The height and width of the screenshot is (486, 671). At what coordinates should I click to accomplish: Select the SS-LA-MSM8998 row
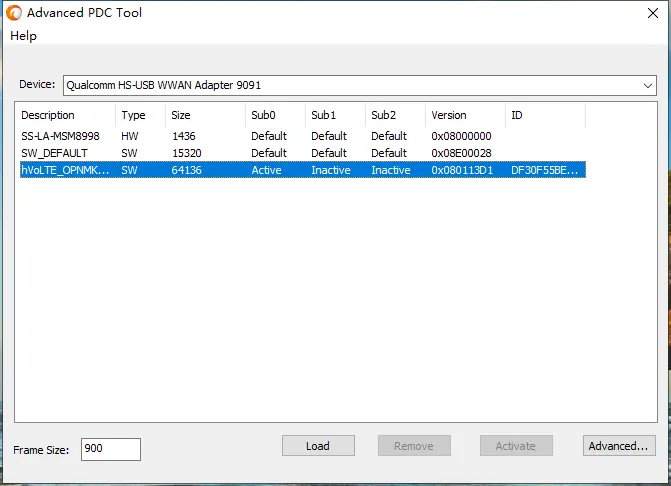(60, 136)
